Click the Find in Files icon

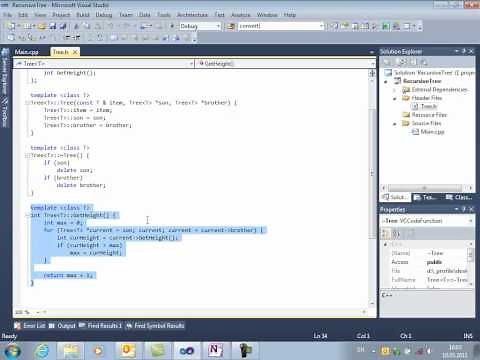tap(231, 26)
